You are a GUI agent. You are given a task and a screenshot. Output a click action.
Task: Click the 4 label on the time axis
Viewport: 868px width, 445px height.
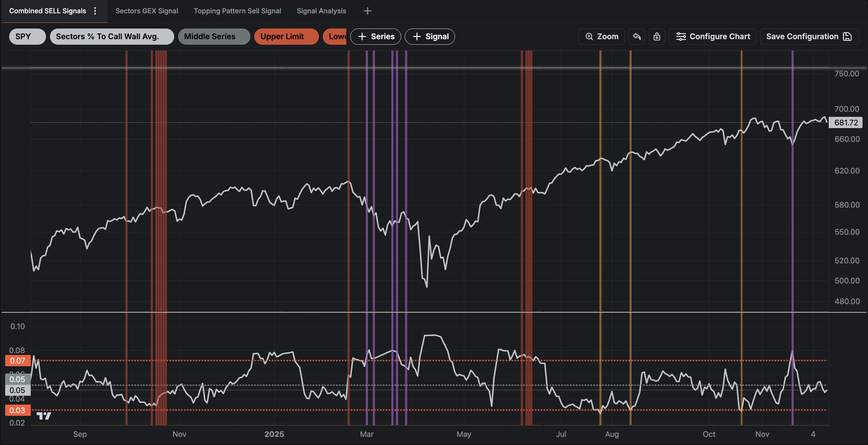coord(813,434)
